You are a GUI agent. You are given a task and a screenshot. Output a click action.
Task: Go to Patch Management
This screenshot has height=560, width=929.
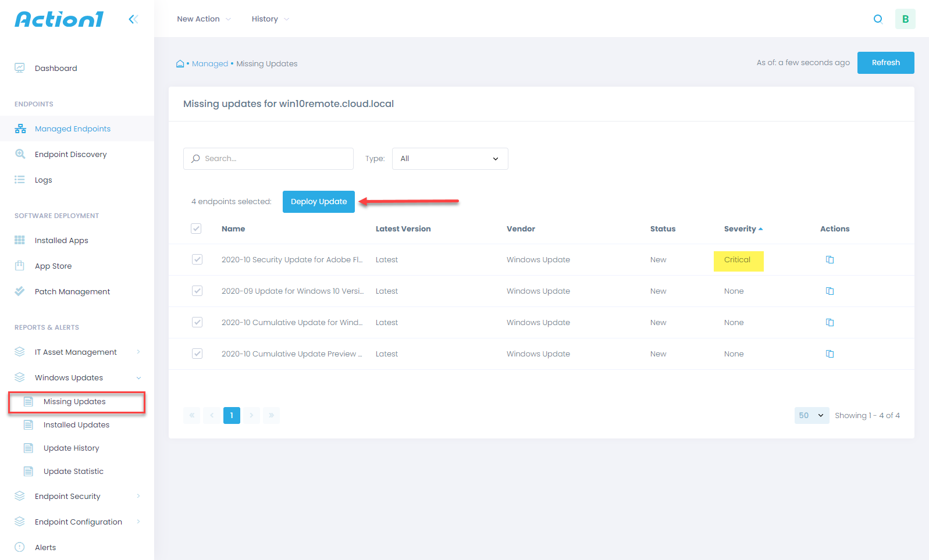coord(72,291)
